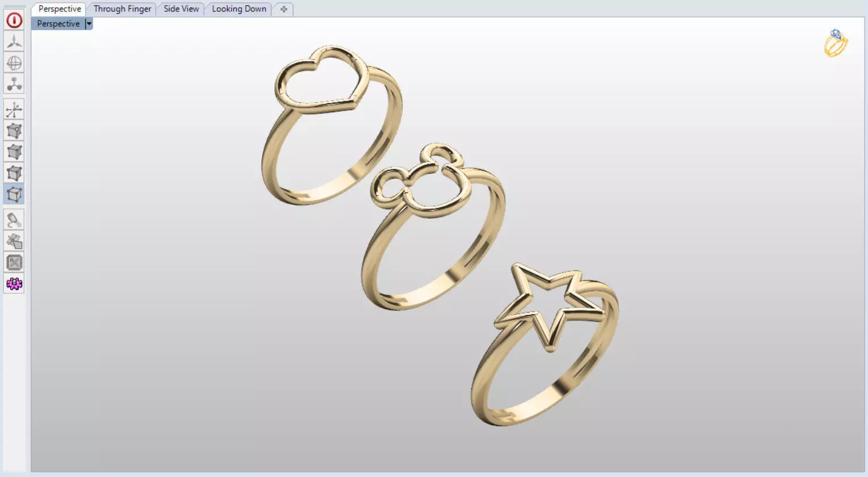Select the star ring model

click(x=544, y=344)
